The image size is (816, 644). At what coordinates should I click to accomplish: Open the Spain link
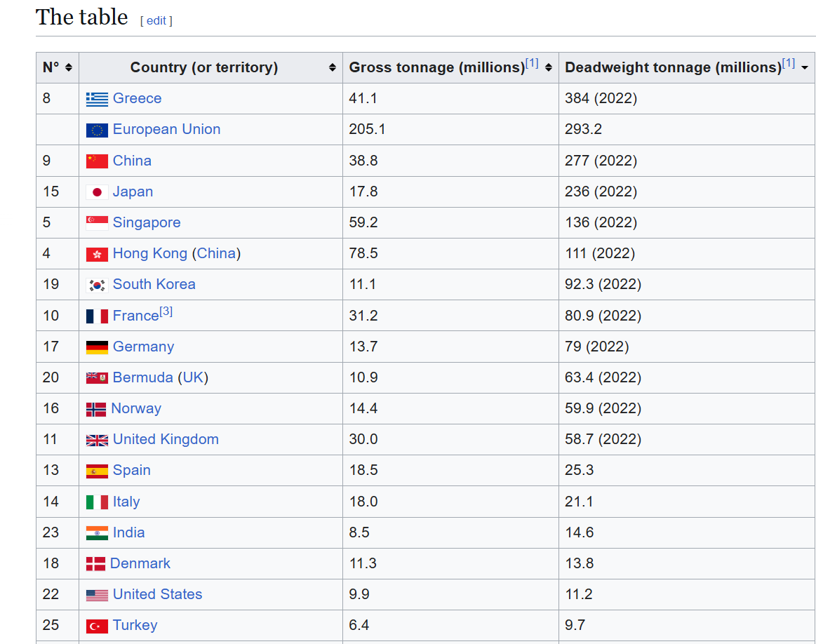(x=132, y=470)
